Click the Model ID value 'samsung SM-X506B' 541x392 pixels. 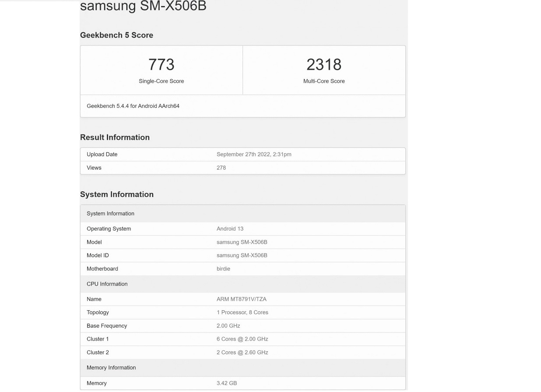[x=242, y=255]
